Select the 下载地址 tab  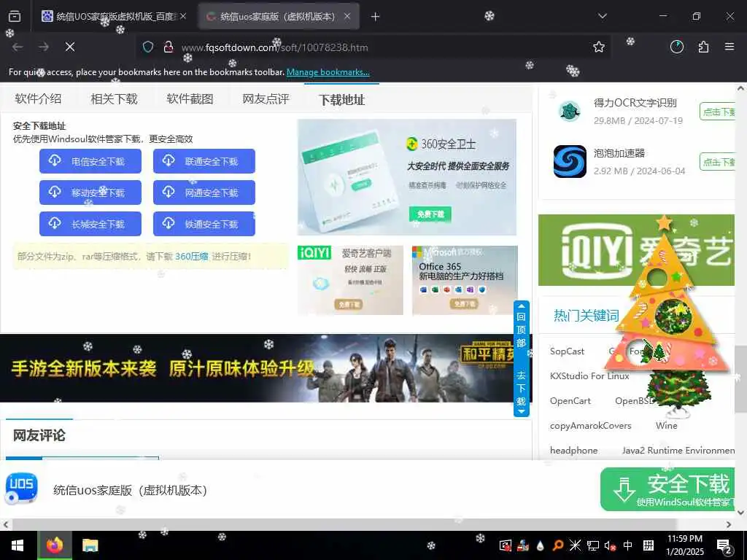tap(341, 99)
